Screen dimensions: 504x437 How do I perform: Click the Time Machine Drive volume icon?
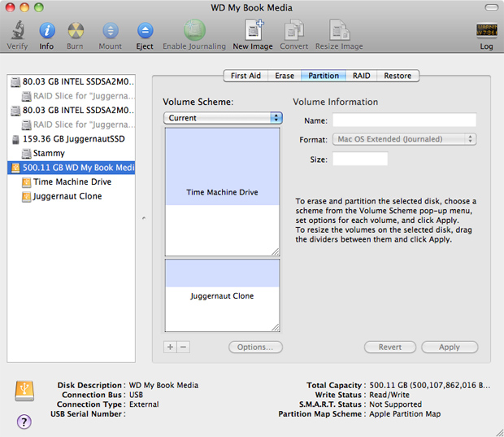pyautogui.click(x=26, y=182)
